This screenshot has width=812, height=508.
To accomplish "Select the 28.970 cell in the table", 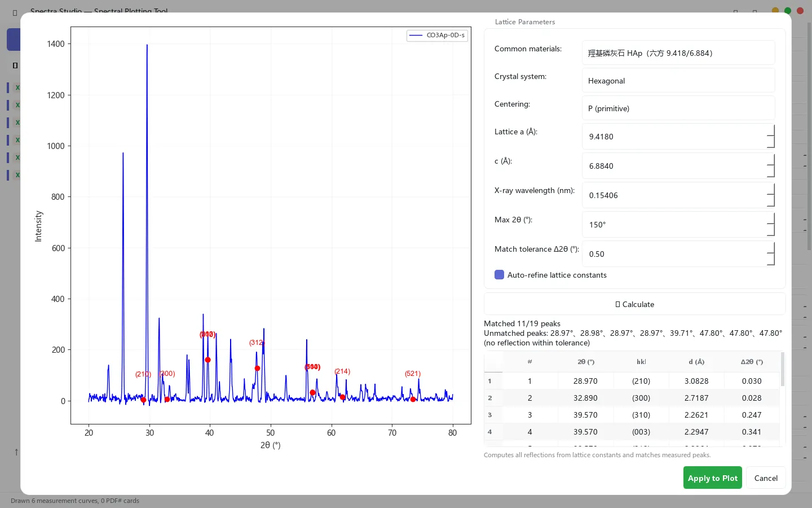I will pos(585,381).
